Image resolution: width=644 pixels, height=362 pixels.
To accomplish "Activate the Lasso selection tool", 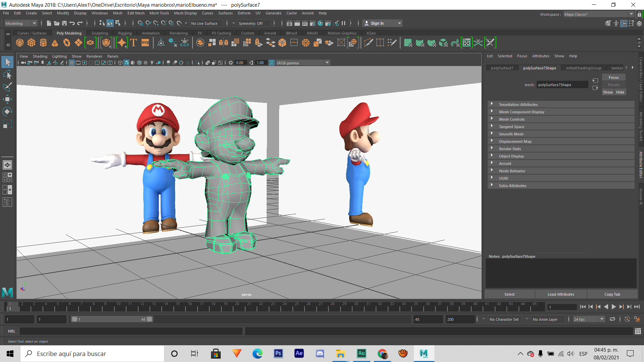I will 7,74.
